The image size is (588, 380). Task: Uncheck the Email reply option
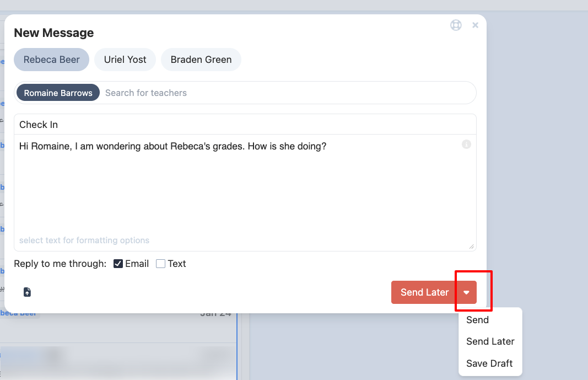click(x=118, y=264)
